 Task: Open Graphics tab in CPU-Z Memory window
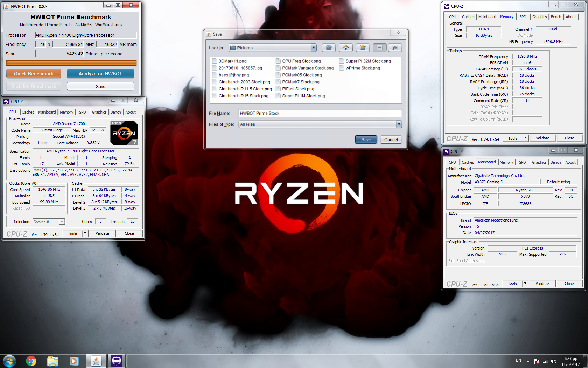coord(539,17)
